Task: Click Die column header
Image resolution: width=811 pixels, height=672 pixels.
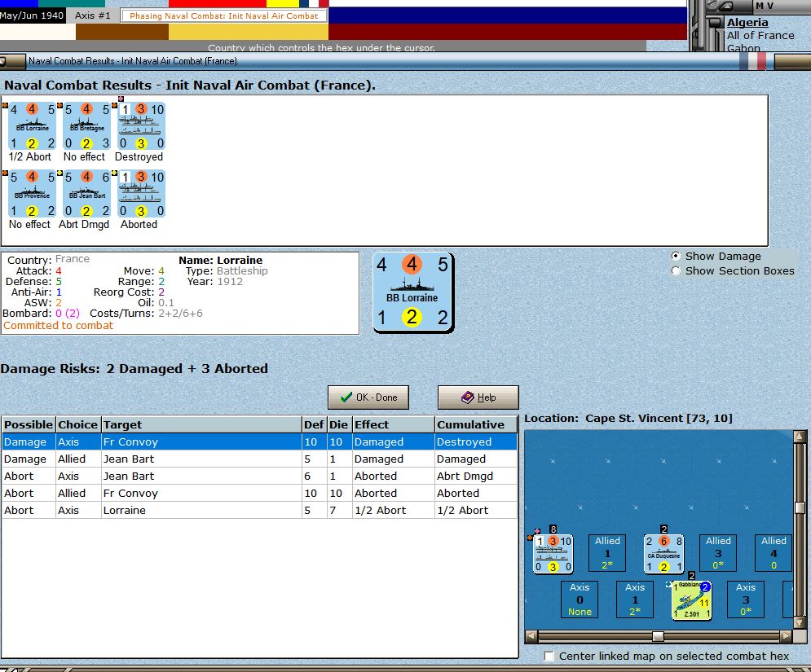Action: (x=339, y=424)
